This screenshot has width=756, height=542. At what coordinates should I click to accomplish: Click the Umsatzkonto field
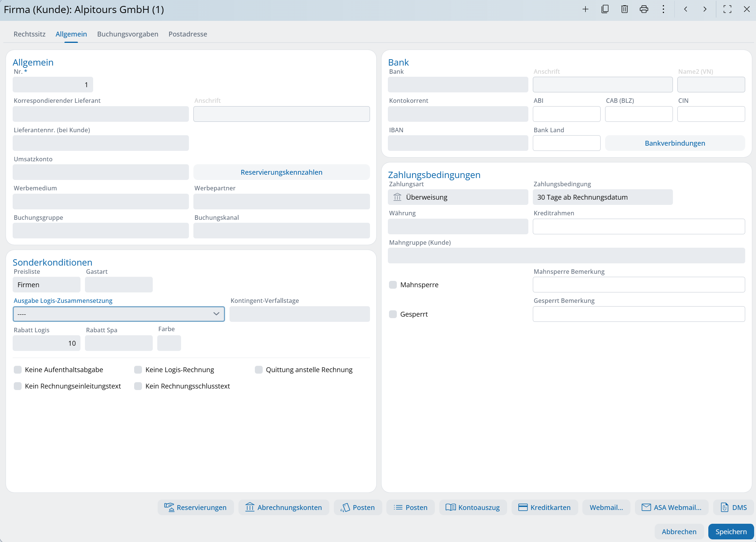(101, 172)
